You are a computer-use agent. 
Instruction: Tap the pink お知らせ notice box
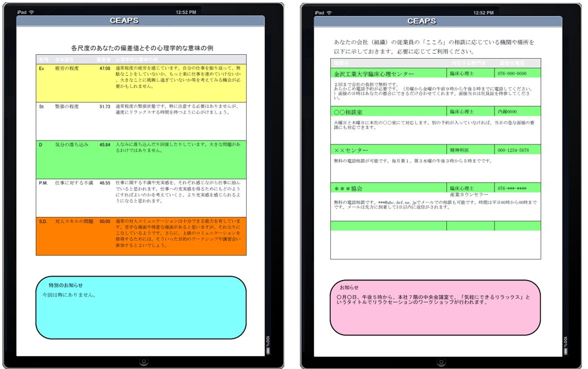435,307
